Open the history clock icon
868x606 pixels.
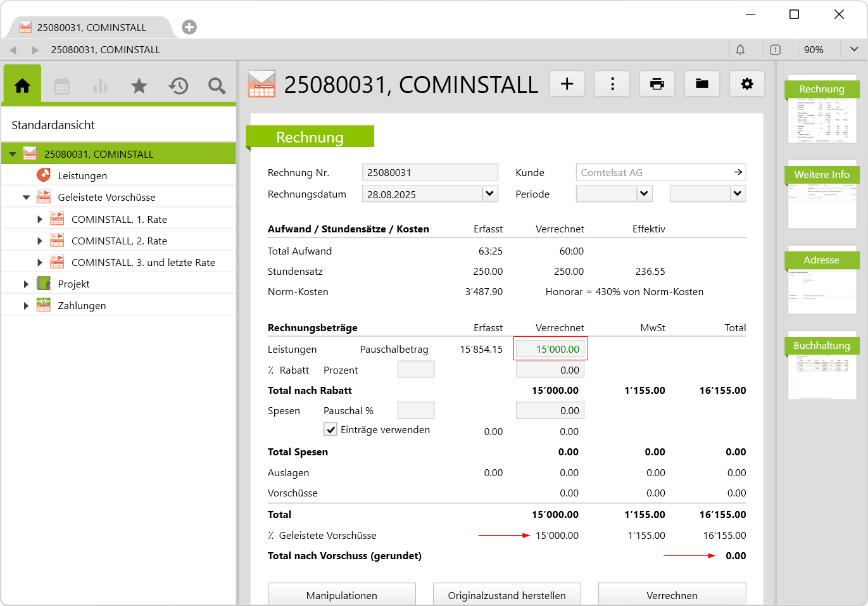pyautogui.click(x=179, y=86)
